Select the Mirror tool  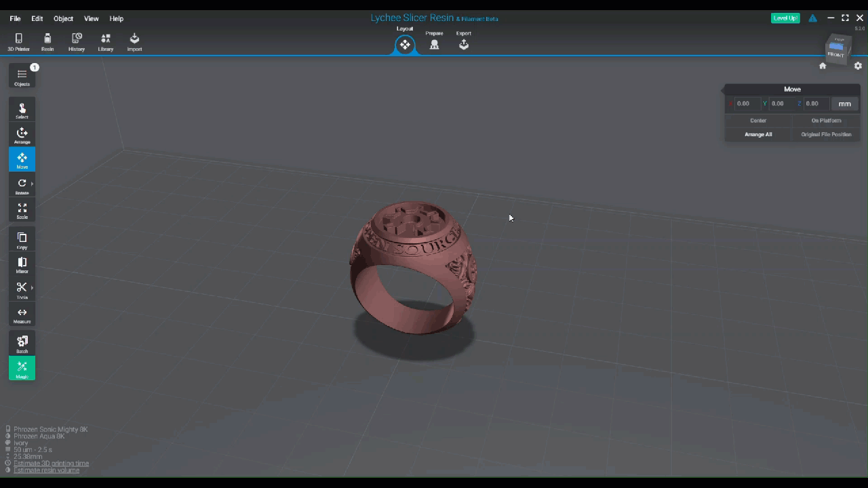22,264
